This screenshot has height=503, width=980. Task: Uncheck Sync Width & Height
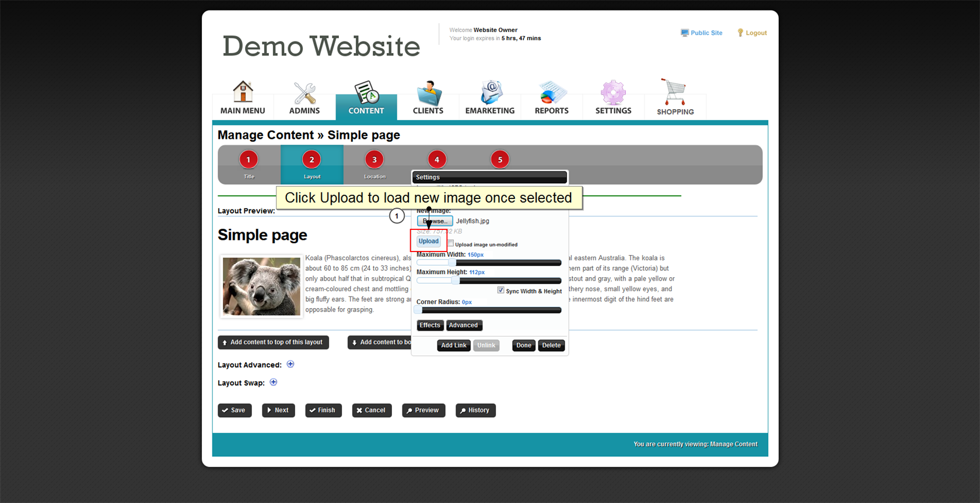pyautogui.click(x=501, y=290)
